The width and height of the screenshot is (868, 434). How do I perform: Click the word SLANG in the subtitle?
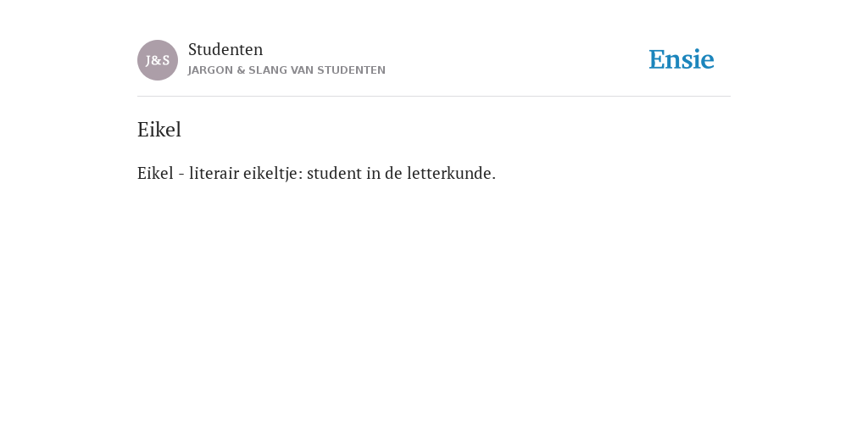(x=268, y=70)
